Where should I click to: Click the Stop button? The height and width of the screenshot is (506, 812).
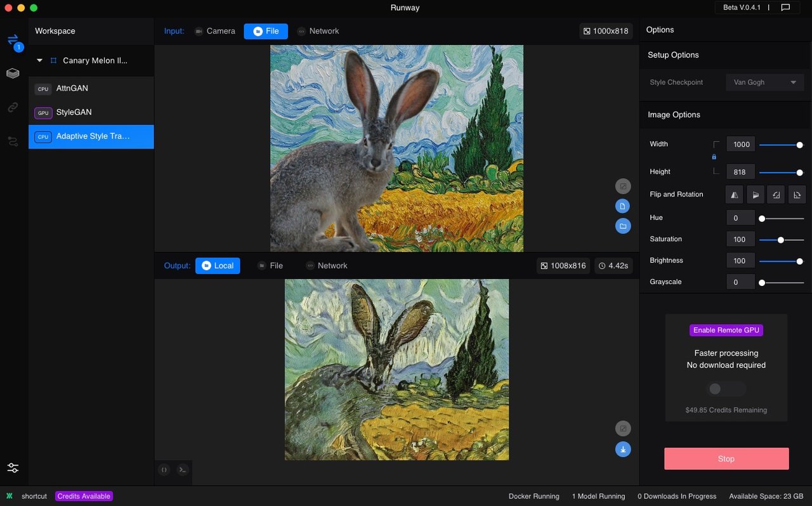point(726,458)
